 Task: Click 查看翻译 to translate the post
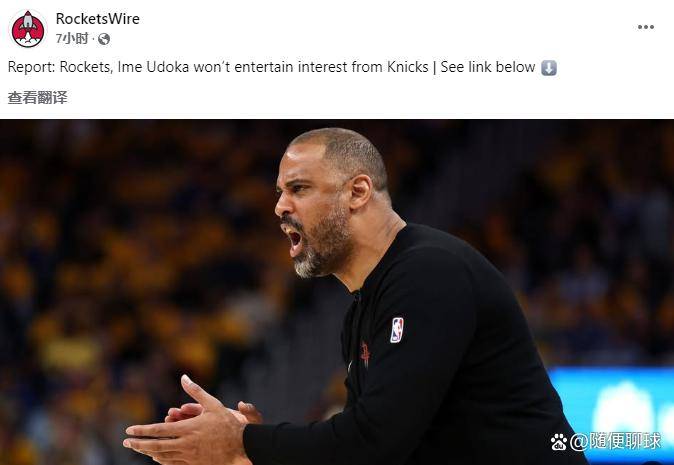[x=37, y=98]
